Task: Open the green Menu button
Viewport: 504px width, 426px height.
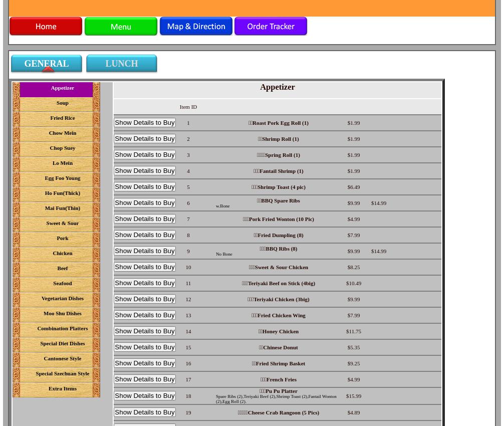Action: coord(121,27)
